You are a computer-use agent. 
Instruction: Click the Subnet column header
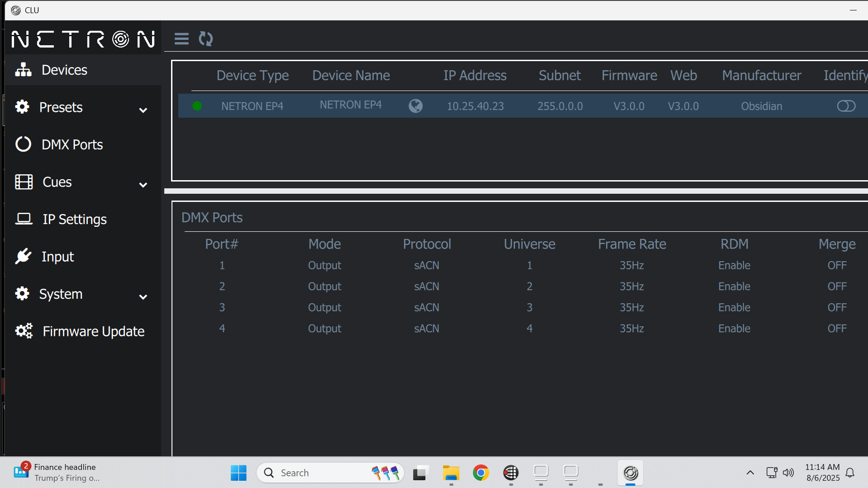tap(560, 75)
